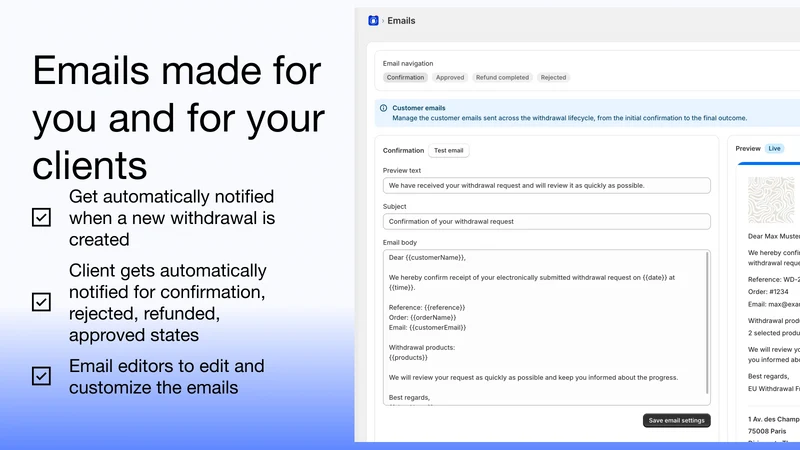800x450 pixels.
Task: Click inside the Email body text area
Action: pos(546,328)
